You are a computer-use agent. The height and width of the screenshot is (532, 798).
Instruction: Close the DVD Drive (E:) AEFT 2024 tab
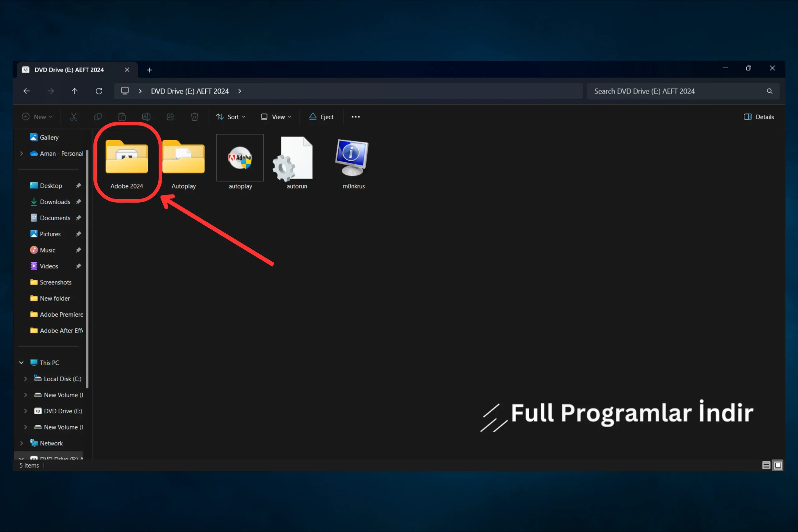point(127,69)
